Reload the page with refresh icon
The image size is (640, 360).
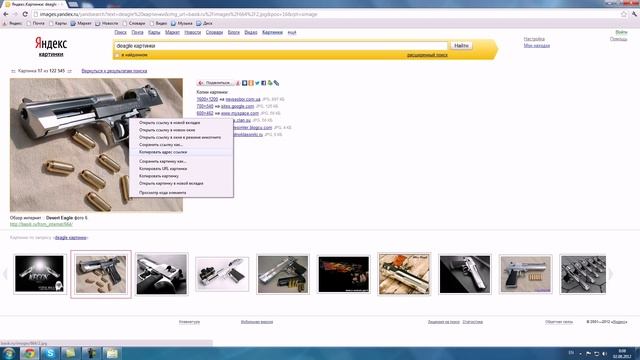25,14
